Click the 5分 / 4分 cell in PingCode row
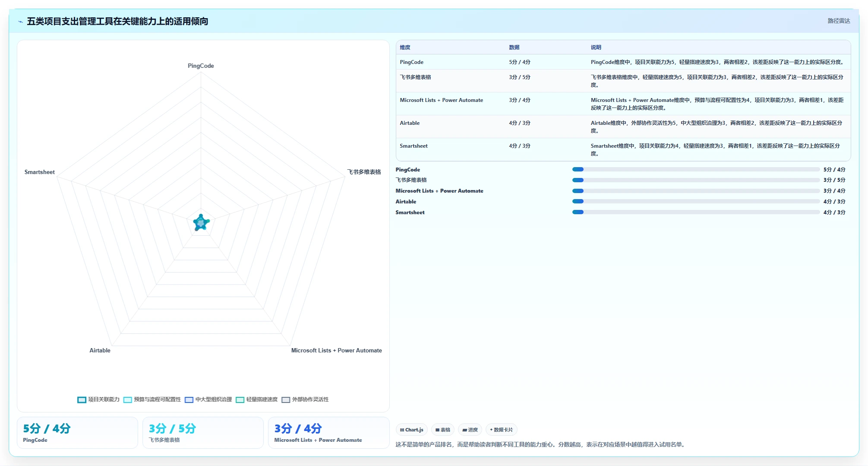868x466 pixels. [x=520, y=62]
